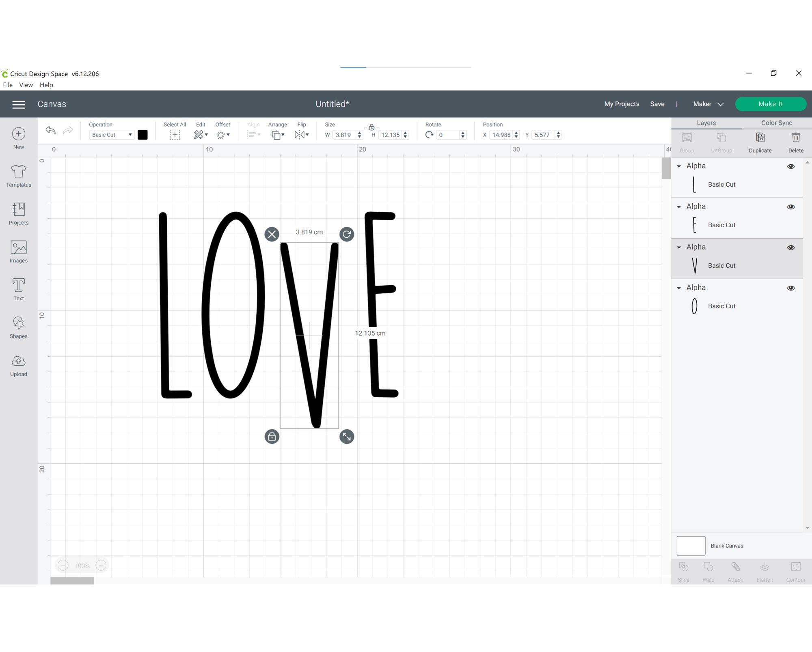Open the Operation Basic Cut dropdown
The width and height of the screenshot is (812, 652).
click(112, 135)
